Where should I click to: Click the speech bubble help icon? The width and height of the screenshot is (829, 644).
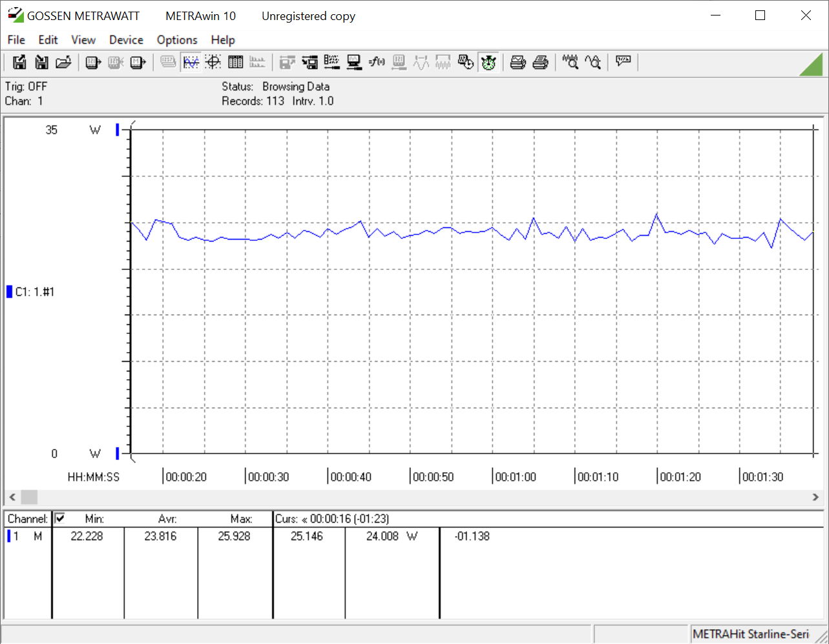point(624,62)
